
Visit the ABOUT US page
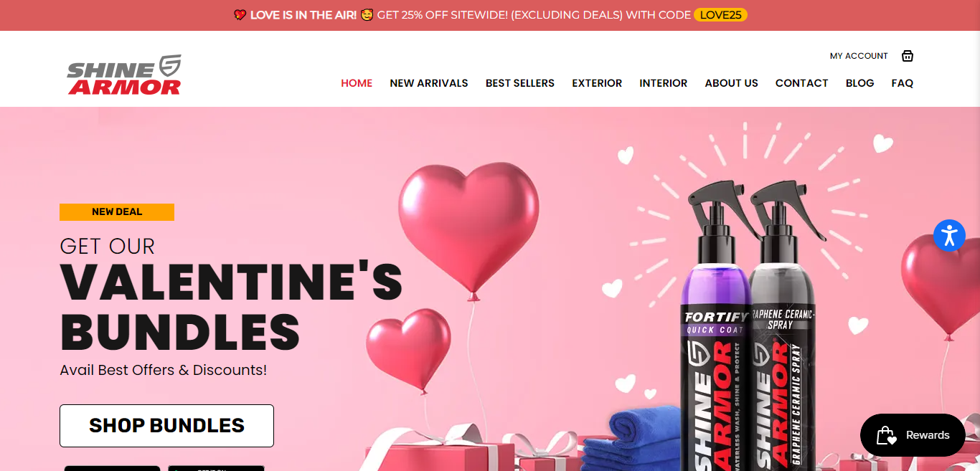731,83
